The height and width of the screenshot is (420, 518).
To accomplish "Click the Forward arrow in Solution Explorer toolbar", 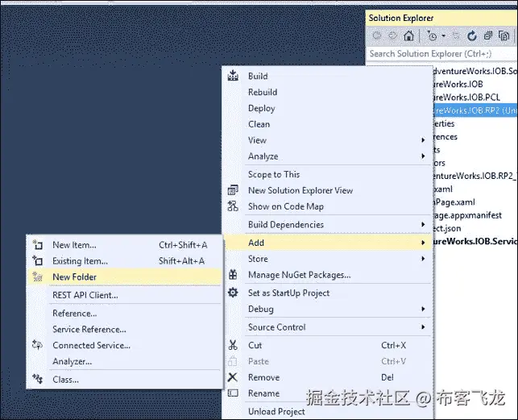I will [x=392, y=35].
